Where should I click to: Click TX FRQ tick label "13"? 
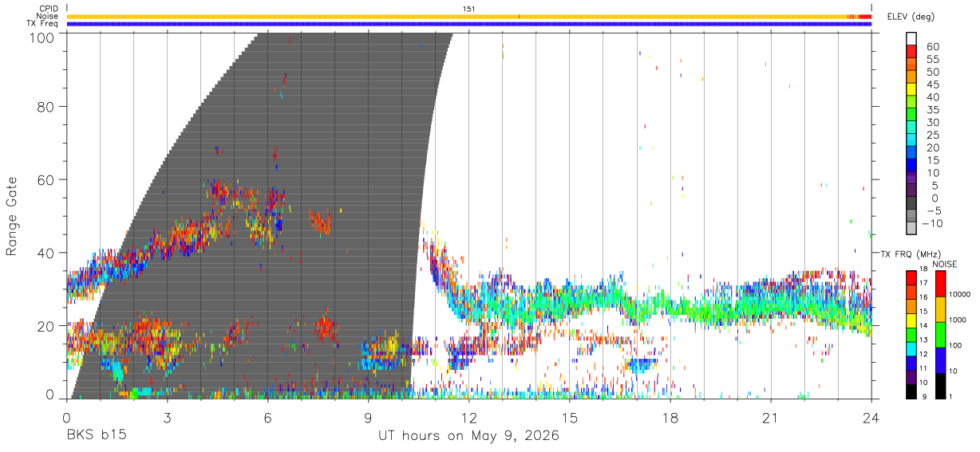click(923, 341)
